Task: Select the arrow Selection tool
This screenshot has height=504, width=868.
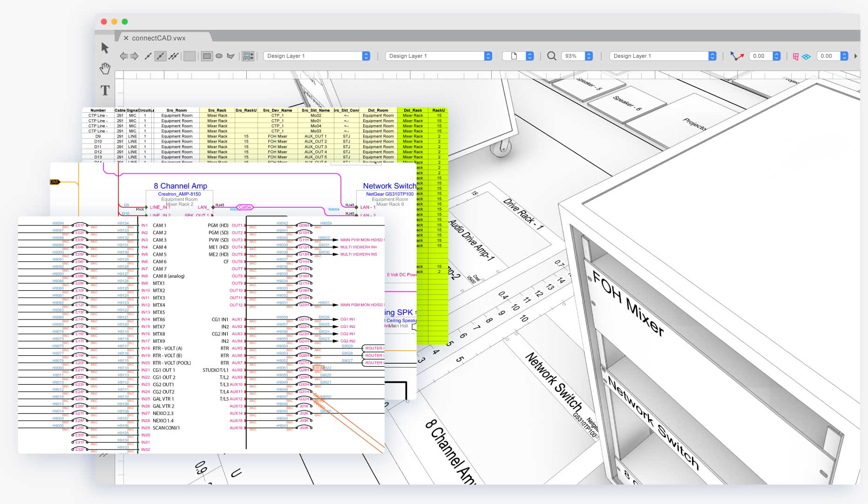Action: [105, 48]
